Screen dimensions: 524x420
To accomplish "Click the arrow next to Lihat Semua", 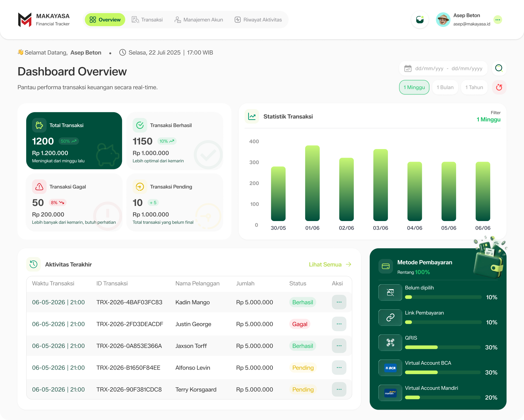I will (349, 264).
